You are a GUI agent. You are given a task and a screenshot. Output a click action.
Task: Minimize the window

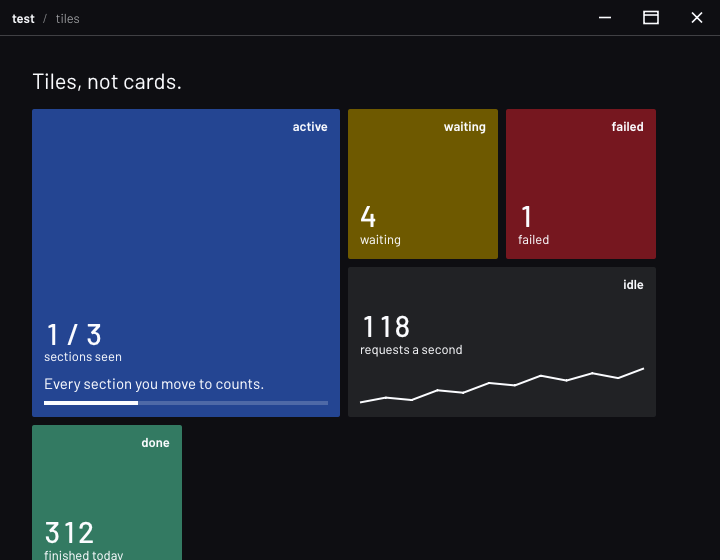click(605, 18)
